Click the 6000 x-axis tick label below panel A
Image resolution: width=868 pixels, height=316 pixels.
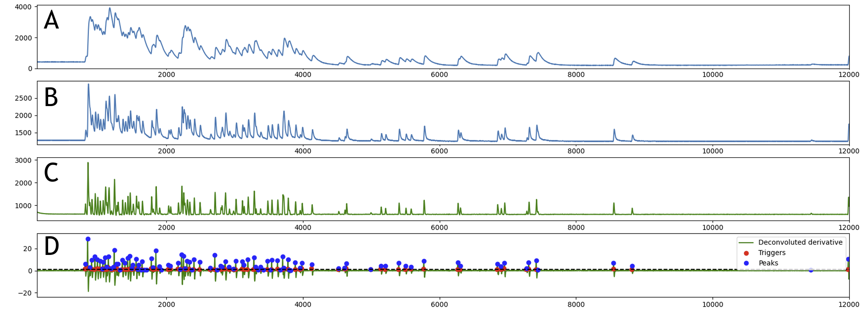click(x=439, y=75)
